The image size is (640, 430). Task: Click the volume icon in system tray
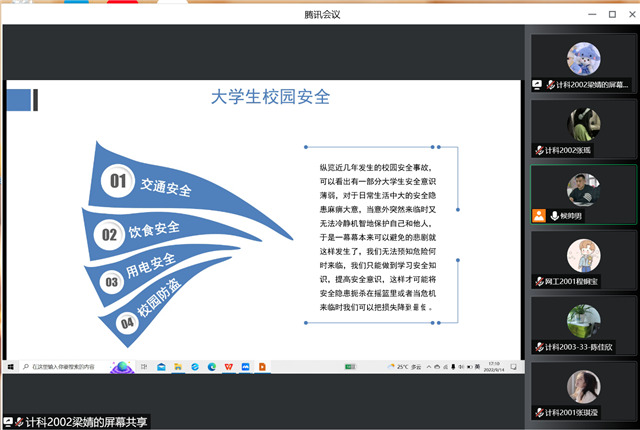pos(461,367)
